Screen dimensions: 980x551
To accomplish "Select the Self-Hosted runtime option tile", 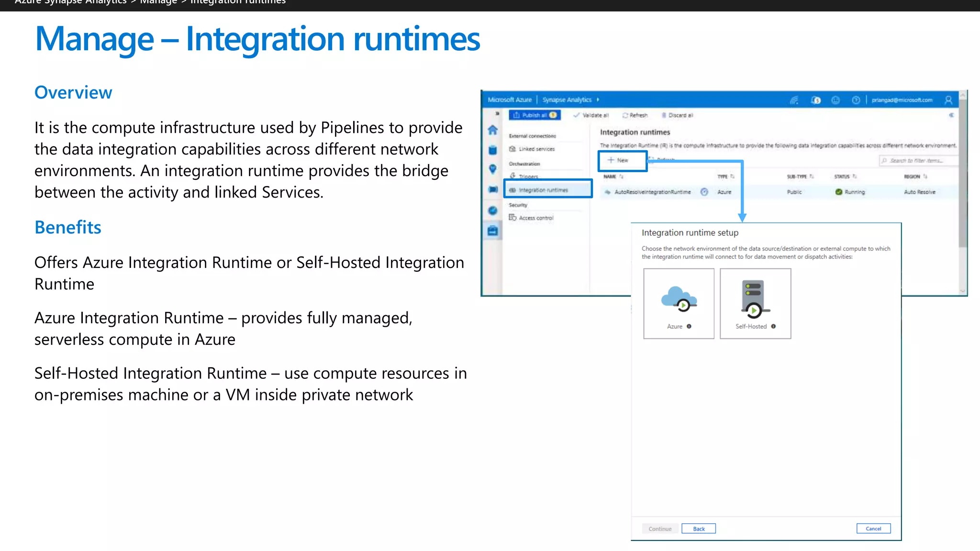I will [755, 303].
